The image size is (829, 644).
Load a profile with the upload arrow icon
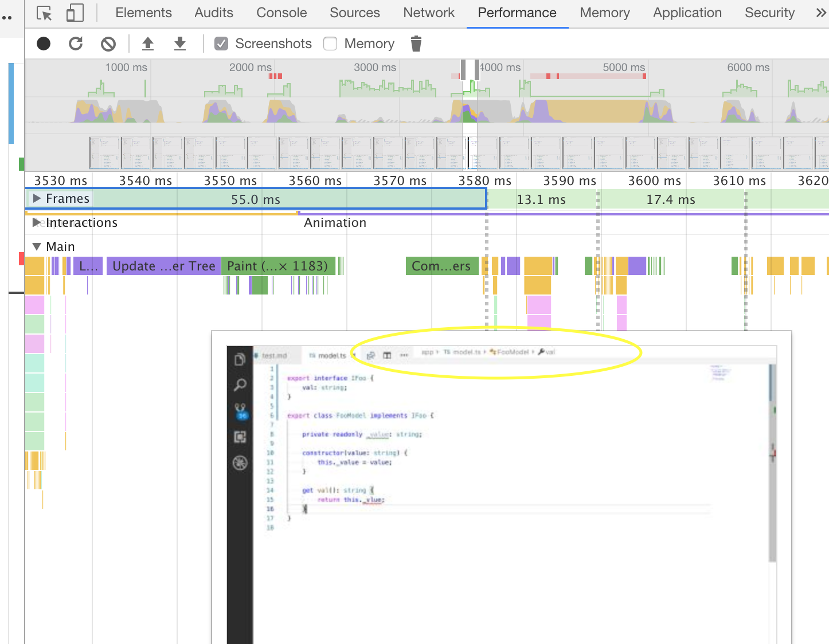click(148, 44)
